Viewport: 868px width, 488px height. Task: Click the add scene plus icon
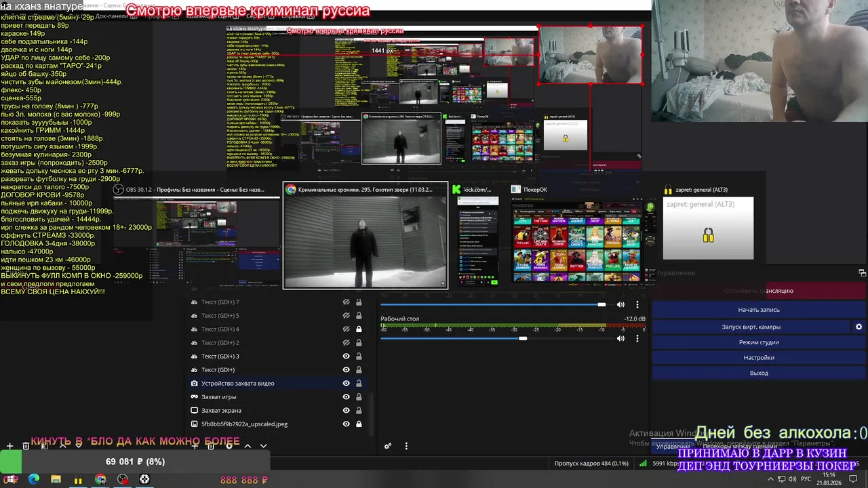point(9,446)
